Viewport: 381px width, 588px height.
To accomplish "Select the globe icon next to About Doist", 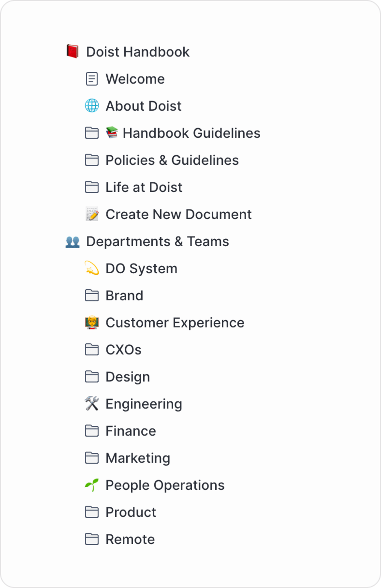I will click(91, 106).
